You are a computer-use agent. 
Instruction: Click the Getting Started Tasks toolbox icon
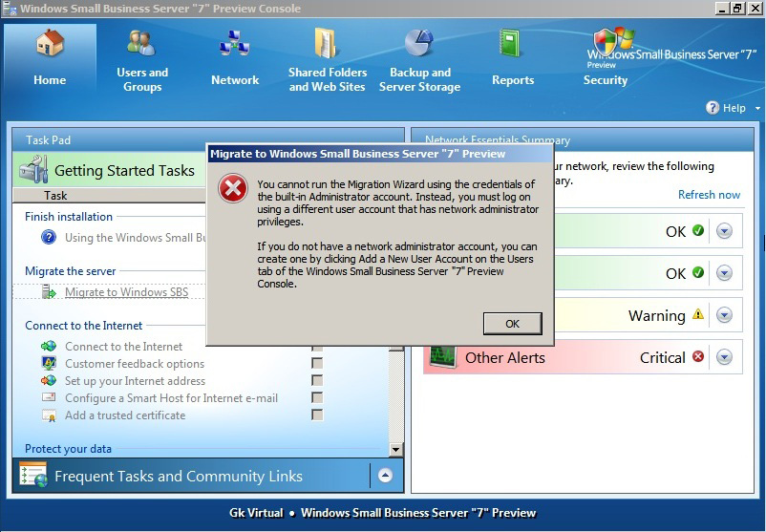click(33, 170)
